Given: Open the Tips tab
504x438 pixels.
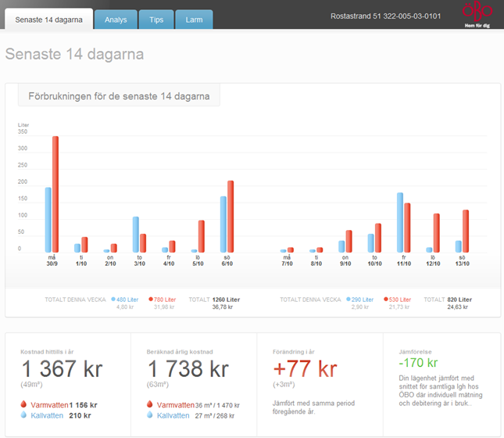Looking at the screenshot, I should pyautogui.click(x=156, y=19).
